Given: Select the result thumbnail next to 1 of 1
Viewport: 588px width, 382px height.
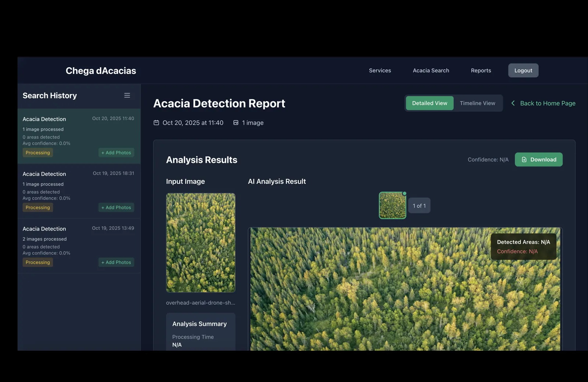Looking at the screenshot, I should click(x=392, y=206).
